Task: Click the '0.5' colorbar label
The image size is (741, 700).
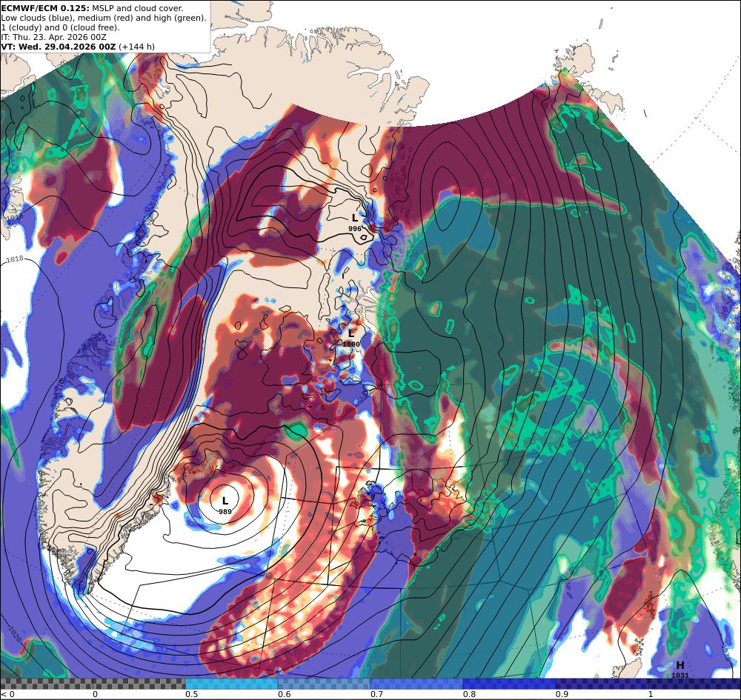Action: (x=191, y=694)
